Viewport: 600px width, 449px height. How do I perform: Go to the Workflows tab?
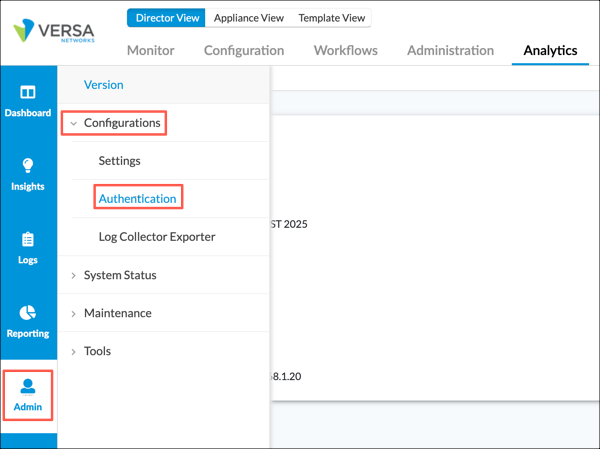[345, 50]
